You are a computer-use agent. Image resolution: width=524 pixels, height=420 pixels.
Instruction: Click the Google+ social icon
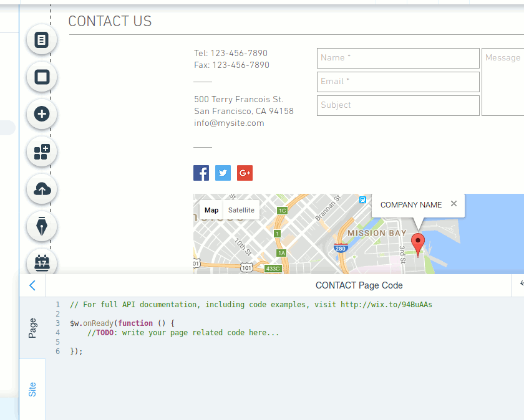pos(244,173)
